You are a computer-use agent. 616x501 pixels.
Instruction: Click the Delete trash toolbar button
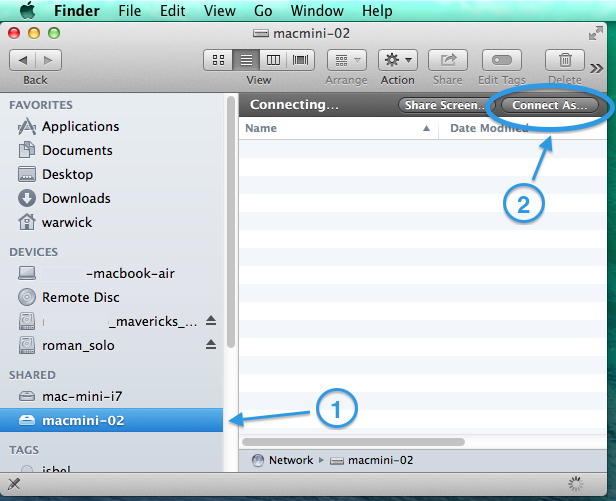pyautogui.click(x=565, y=60)
